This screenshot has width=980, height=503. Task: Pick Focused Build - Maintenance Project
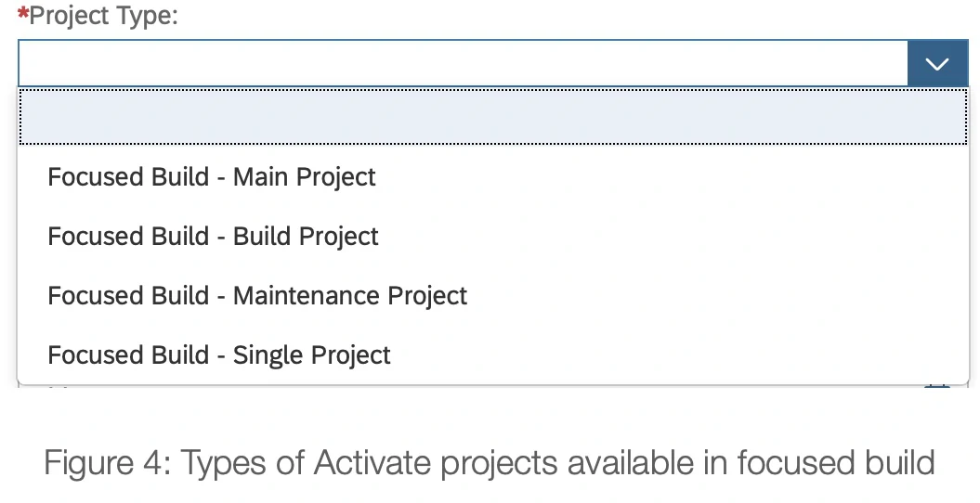[x=257, y=296]
